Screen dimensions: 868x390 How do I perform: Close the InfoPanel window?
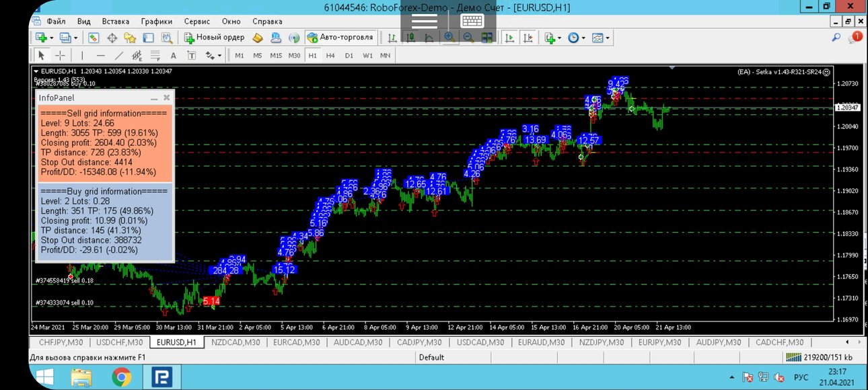(167, 97)
